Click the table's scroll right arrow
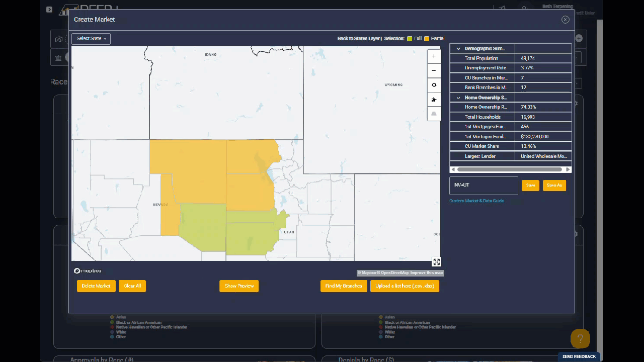 coord(568,170)
